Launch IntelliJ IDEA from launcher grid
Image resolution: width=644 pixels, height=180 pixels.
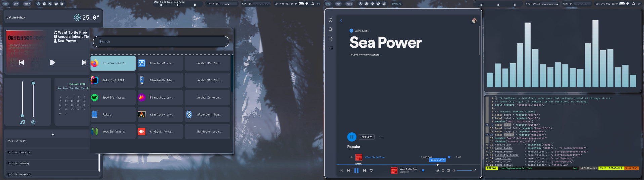click(113, 80)
